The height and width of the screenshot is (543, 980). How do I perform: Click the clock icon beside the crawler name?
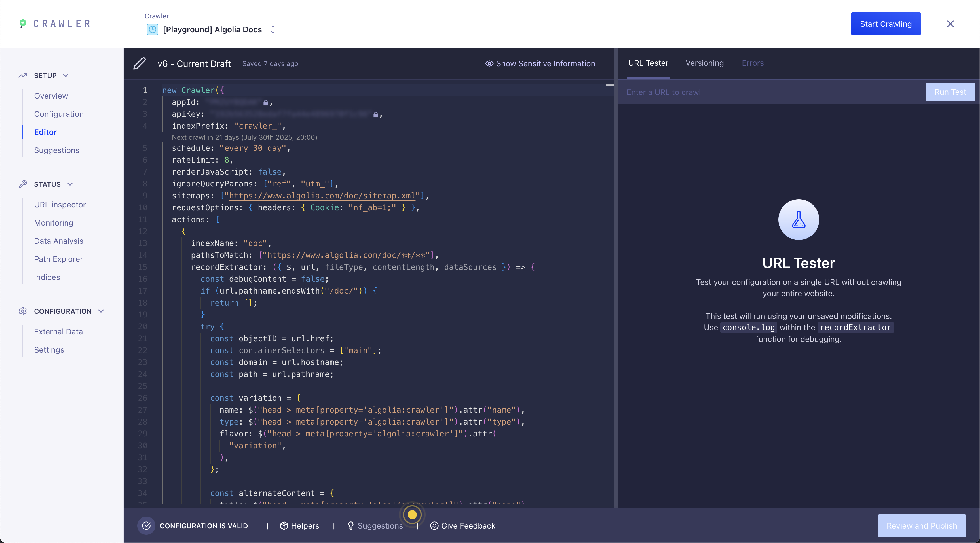click(x=153, y=29)
